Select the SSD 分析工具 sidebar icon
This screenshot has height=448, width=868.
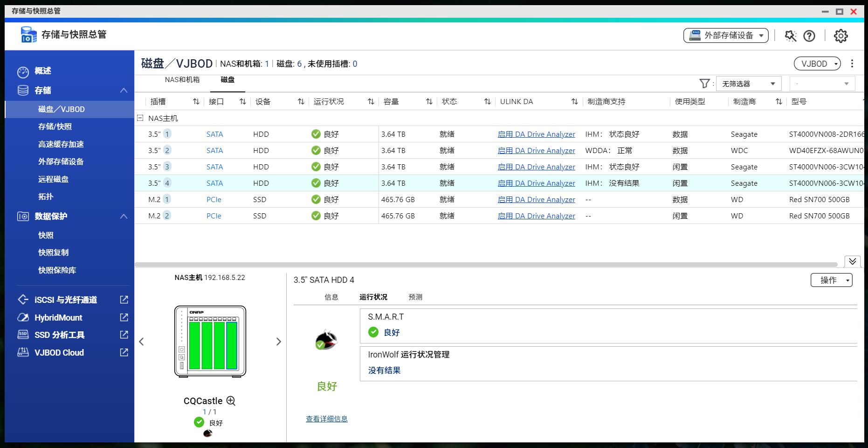click(x=22, y=335)
